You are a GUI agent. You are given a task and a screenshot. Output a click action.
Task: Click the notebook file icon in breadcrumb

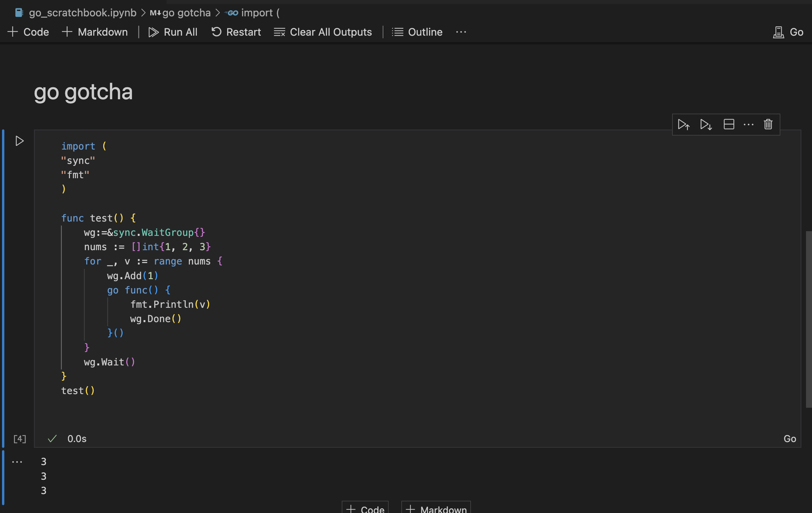coord(19,13)
